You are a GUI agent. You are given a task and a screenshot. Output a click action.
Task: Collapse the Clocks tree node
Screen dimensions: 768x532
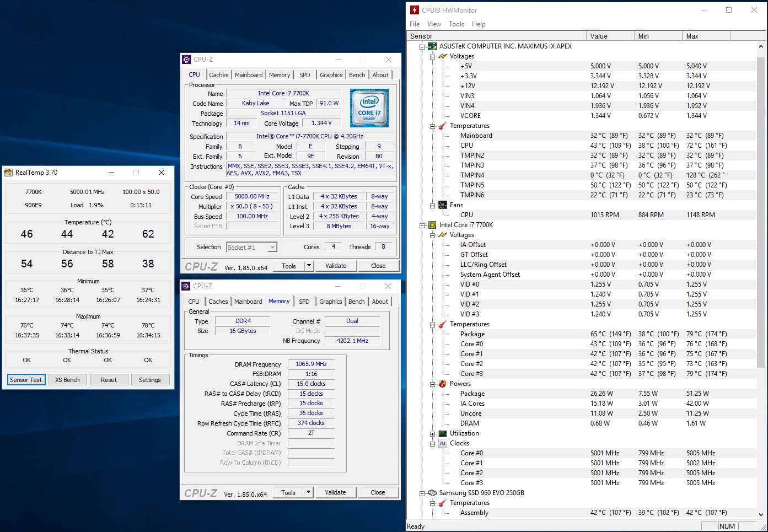coord(433,444)
